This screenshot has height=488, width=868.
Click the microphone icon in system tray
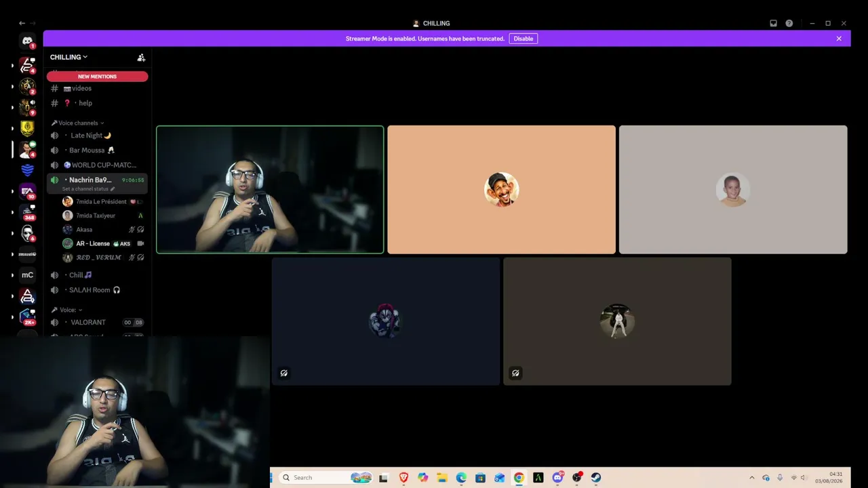(x=780, y=477)
